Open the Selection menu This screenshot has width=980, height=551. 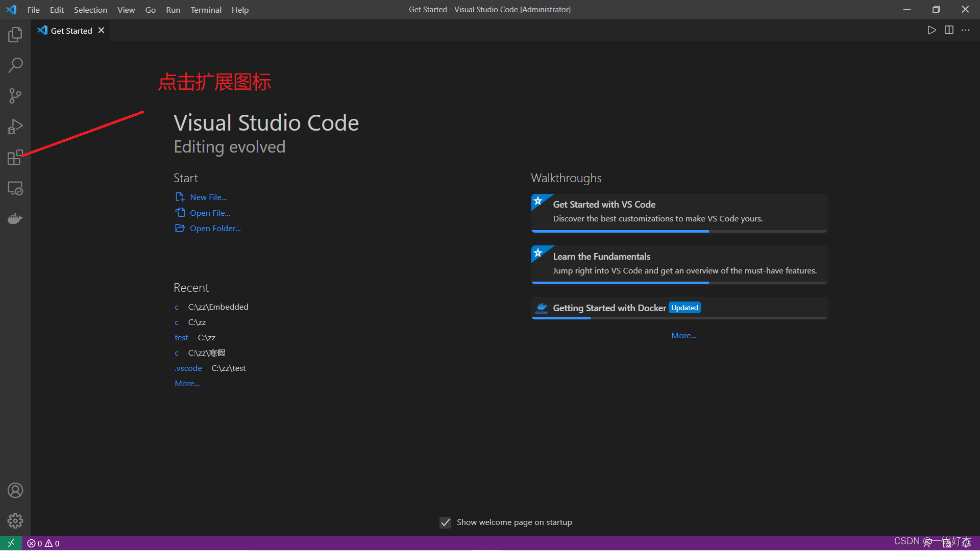click(90, 10)
